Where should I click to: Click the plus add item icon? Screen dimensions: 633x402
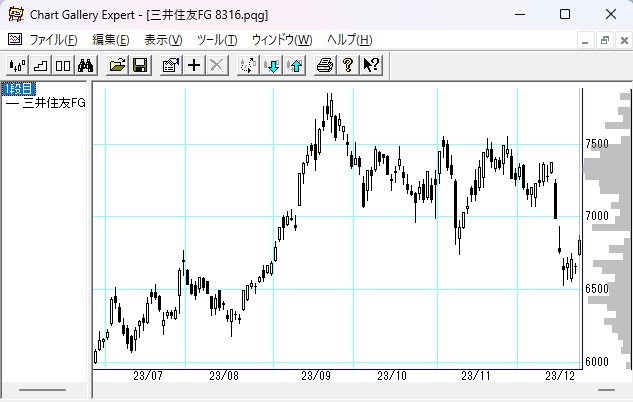[194, 65]
